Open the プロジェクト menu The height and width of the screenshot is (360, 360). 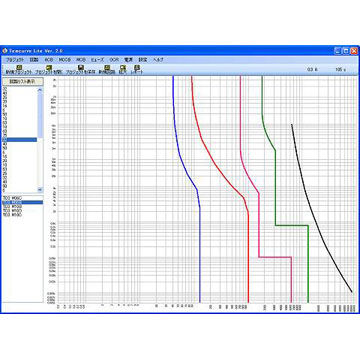click(x=15, y=60)
